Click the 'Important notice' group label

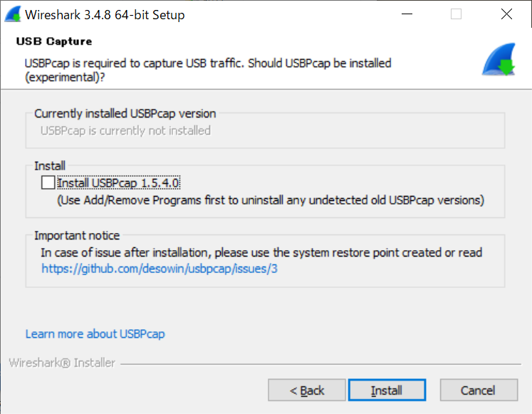(x=77, y=236)
